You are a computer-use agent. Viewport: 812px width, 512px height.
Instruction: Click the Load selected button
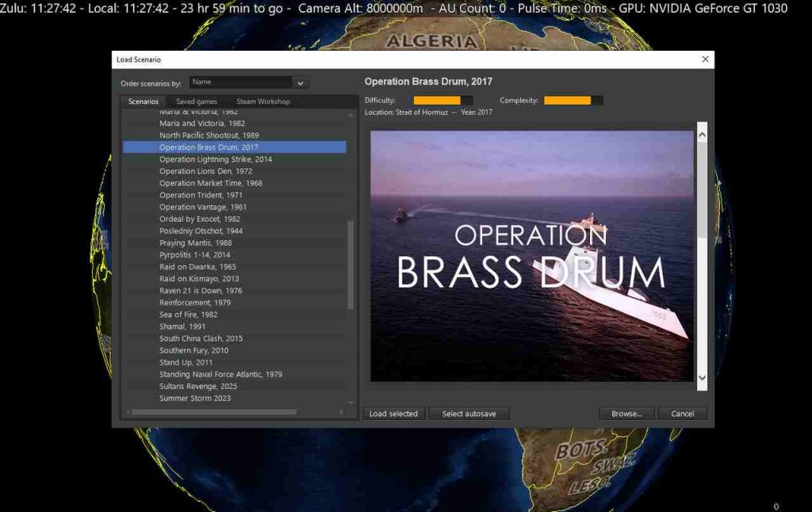pos(393,414)
